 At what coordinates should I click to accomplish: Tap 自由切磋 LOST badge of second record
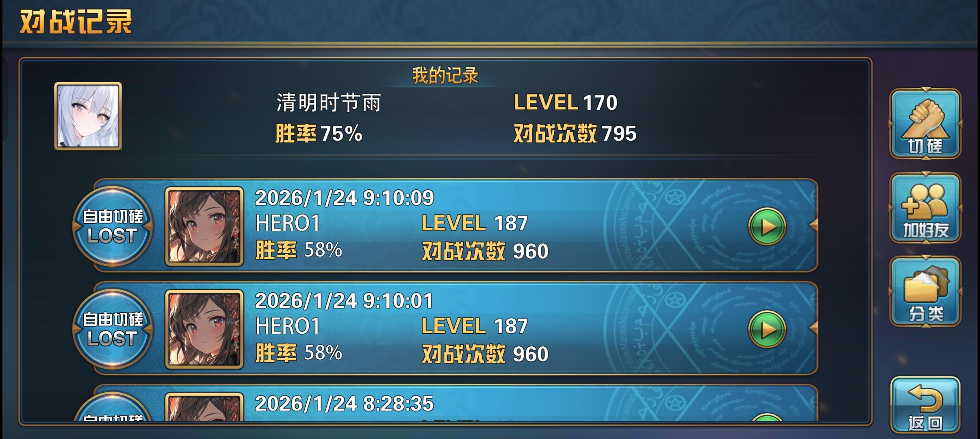[113, 329]
